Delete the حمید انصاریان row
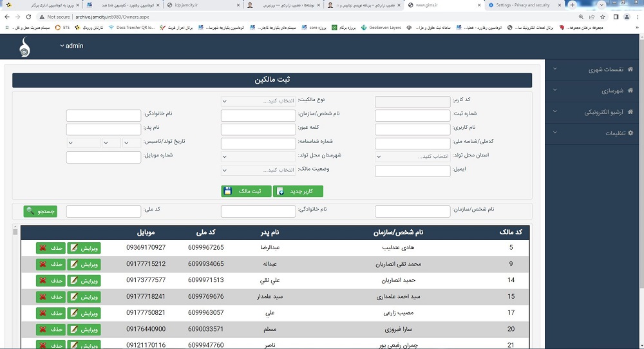 [x=50, y=281]
